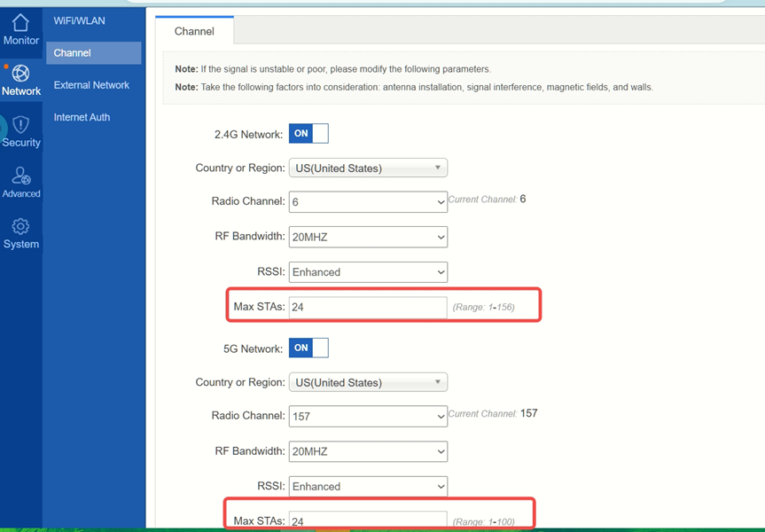This screenshot has height=532, width=765.
Task: Go to Internet Auth menu item
Action: tap(82, 117)
